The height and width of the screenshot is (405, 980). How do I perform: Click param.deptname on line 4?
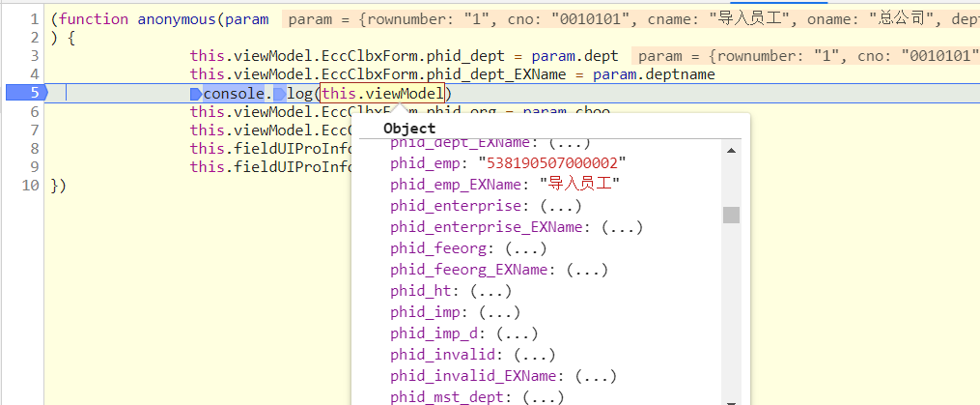point(653,75)
